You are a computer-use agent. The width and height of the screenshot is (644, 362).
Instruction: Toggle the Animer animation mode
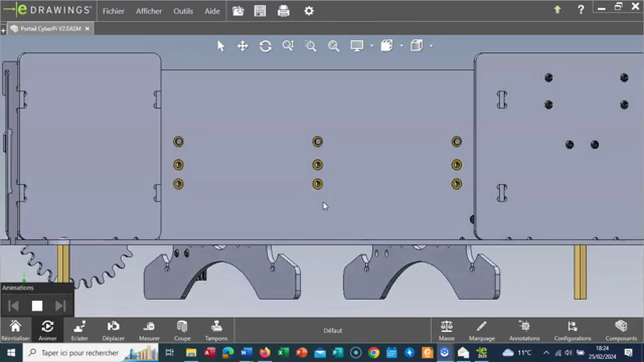coord(47,330)
